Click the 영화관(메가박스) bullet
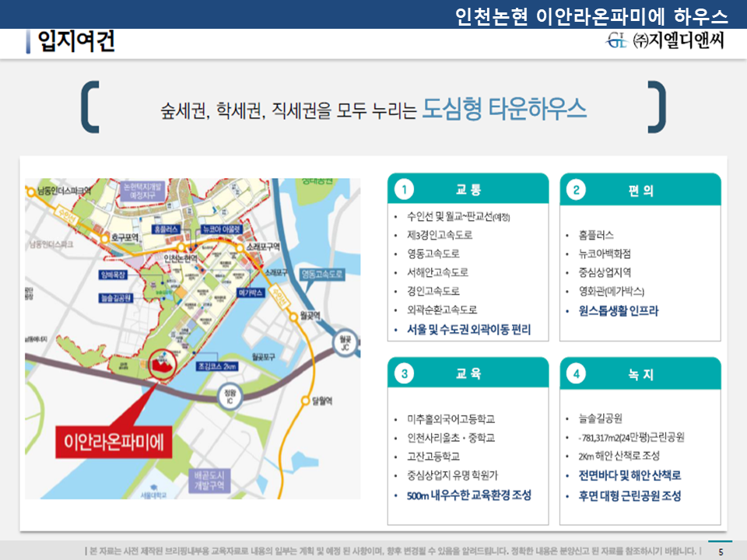Viewport: 747px width, 560px height. coord(612,291)
